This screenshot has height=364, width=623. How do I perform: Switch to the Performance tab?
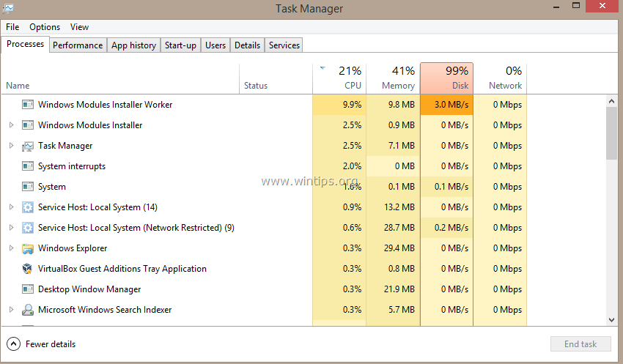click(78, 45)
